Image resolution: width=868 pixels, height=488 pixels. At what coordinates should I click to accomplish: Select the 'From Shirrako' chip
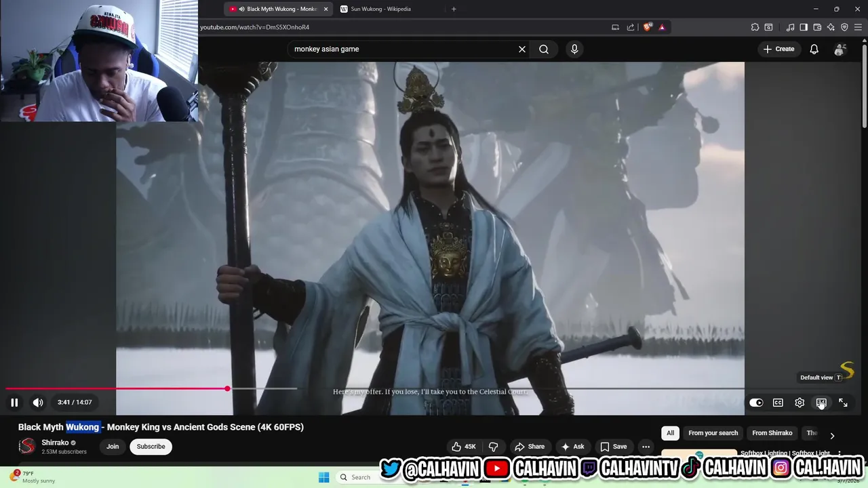(772, 433)
